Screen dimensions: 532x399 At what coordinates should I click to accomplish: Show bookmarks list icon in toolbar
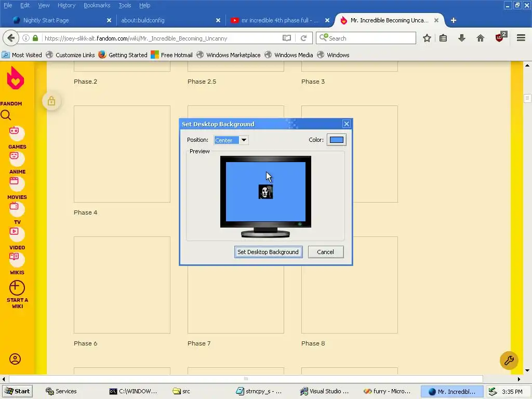point(443,38)
